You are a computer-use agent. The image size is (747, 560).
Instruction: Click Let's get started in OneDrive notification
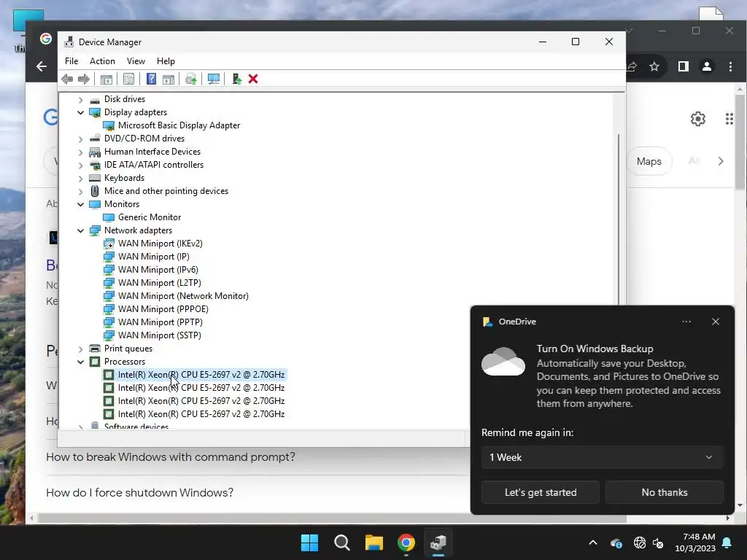point(541,492)
